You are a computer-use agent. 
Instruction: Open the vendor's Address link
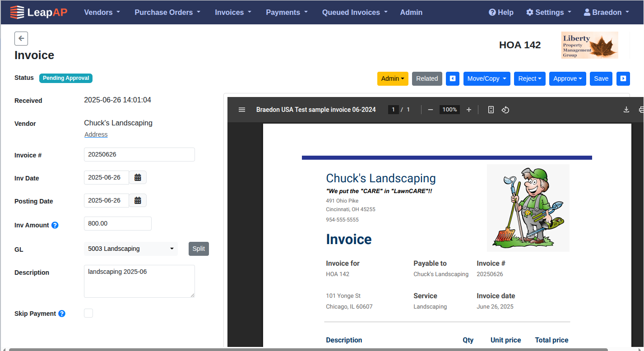click(x=96, y=134)
